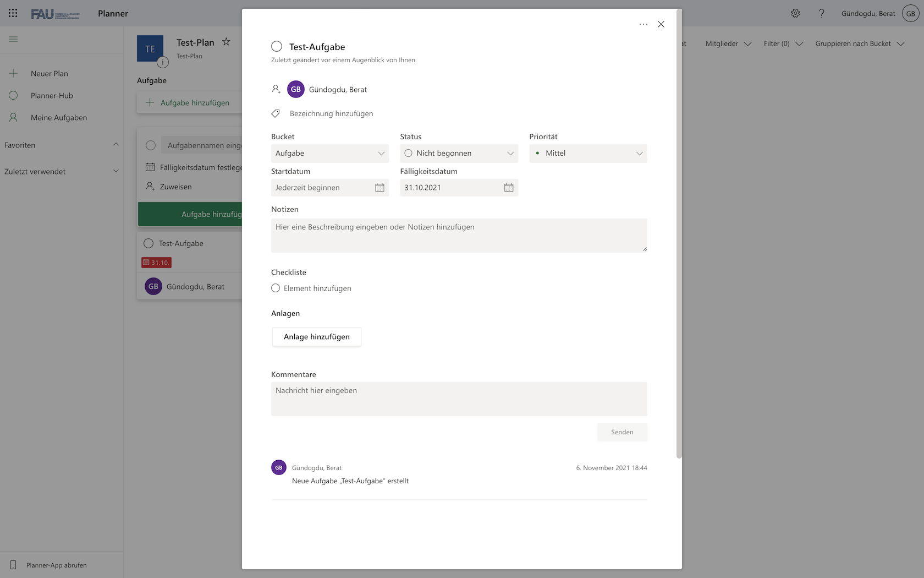Click the info icon under the TE plan tile
Viewport: 924px width, 578px height.
(x=163, y=62)
